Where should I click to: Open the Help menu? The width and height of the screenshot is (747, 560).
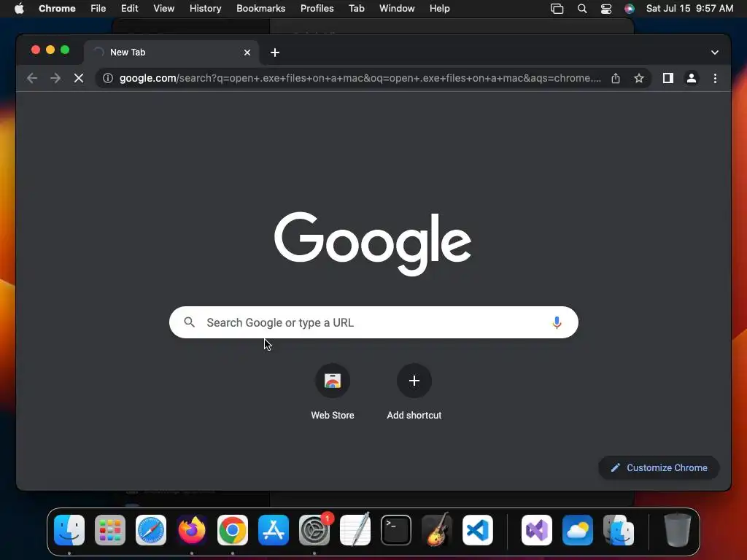pos(439,9)
